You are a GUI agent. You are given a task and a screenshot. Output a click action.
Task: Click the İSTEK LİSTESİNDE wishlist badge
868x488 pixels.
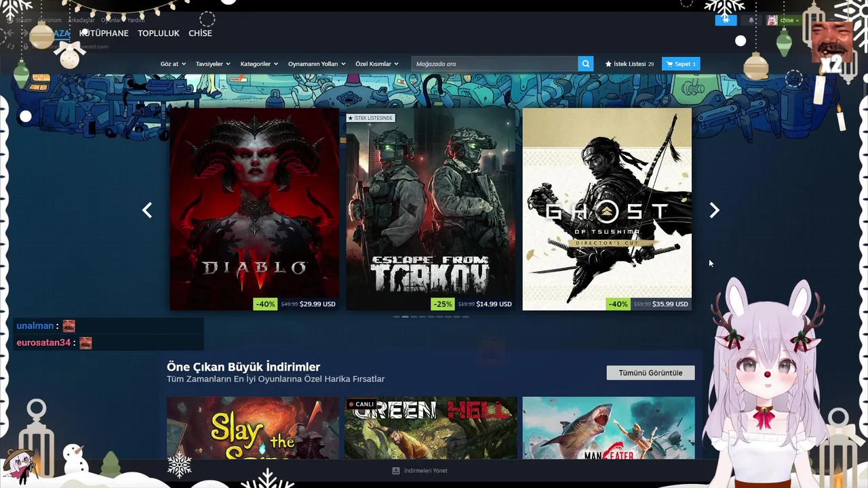pos(370,118)
